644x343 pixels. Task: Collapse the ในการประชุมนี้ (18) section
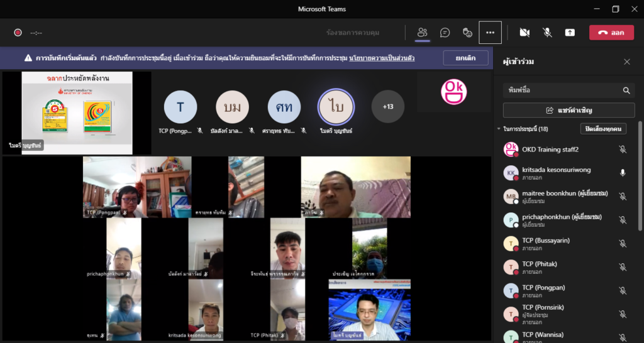(x=499, y=129)
